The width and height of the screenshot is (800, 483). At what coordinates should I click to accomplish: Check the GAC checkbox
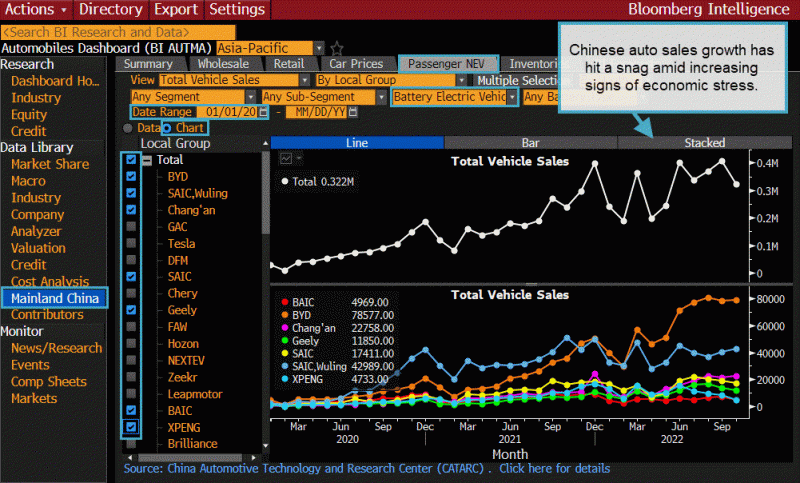tap(131, 226)
